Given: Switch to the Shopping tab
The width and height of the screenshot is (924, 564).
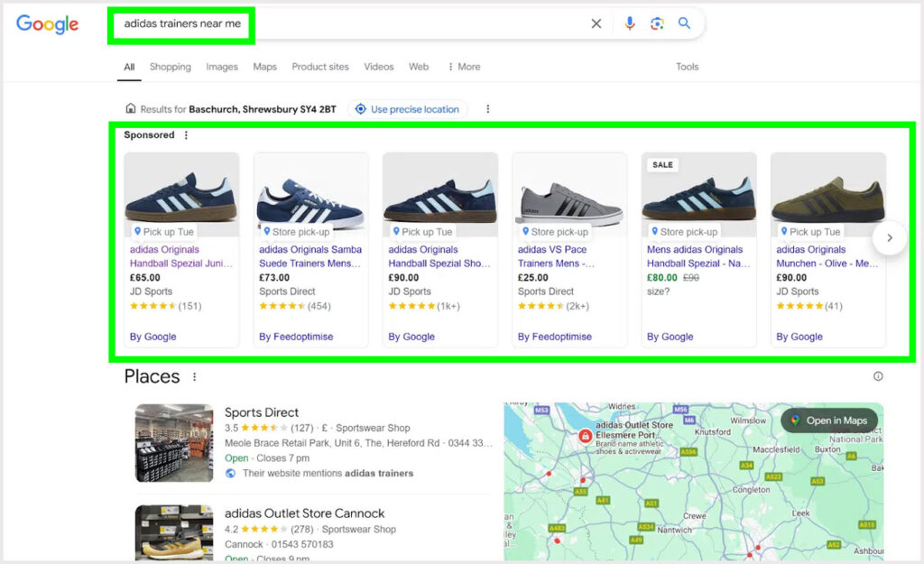Looking at the screenshot, I should 170,67.
